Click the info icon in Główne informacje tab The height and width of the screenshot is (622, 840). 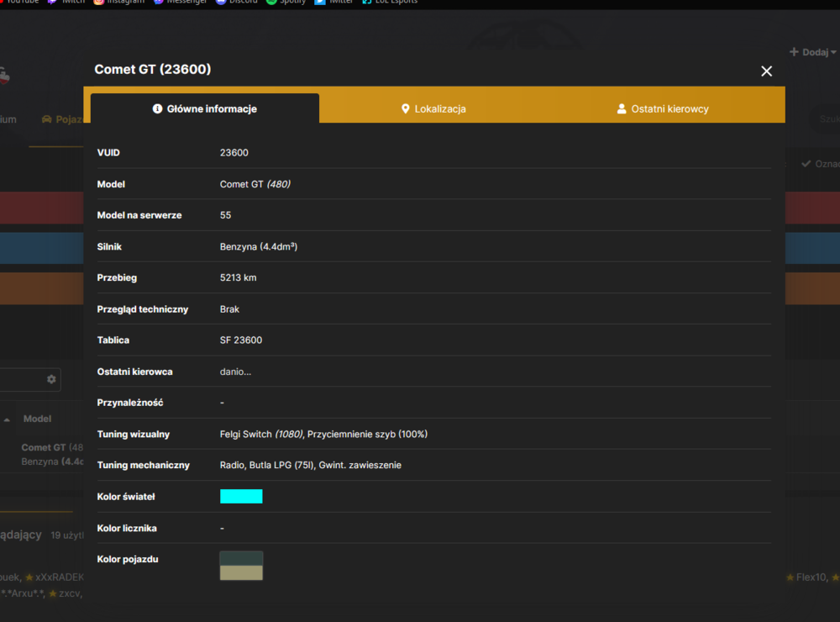click(x=158, y=109)
